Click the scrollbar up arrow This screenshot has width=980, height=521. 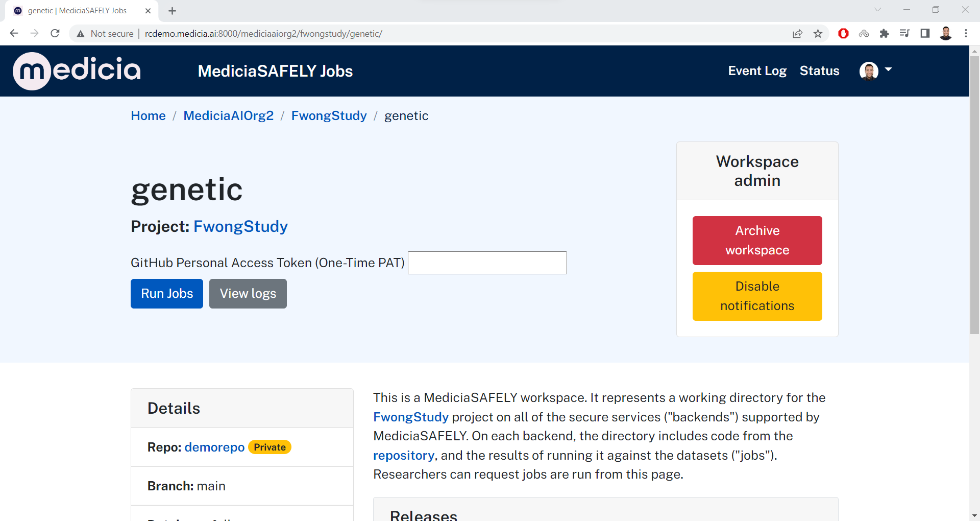[974, 51]
